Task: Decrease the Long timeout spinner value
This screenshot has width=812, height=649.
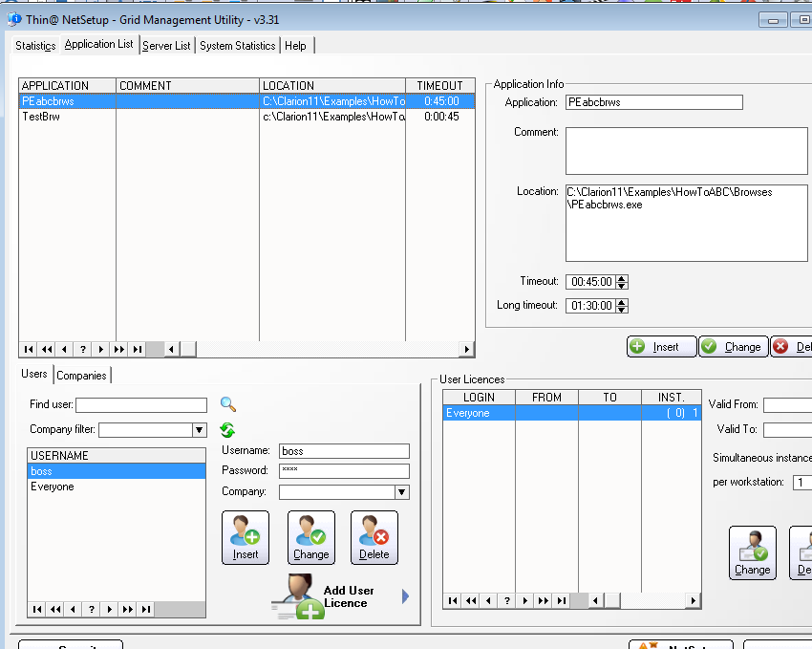Action: [x=622, y=310]
